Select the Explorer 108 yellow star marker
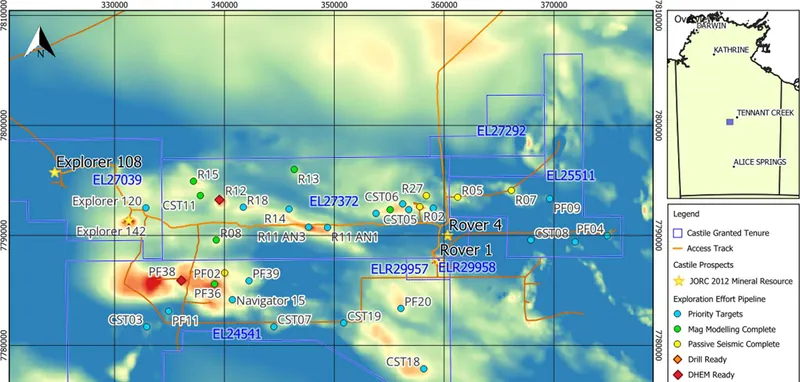This screenshot has height=382, width=800. click(x=55, y=172)
